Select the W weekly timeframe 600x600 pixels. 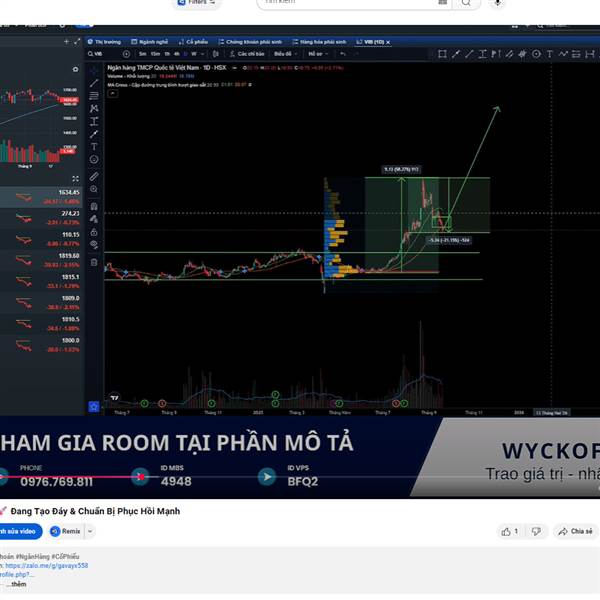pos(194,54)
